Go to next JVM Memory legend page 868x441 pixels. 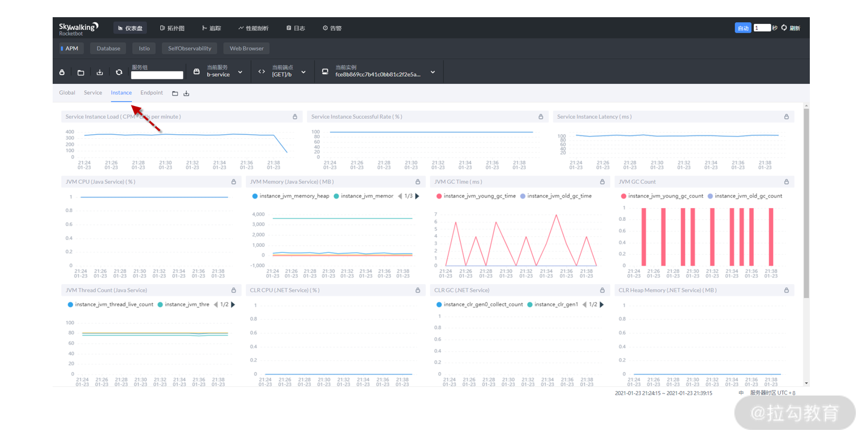pyautogui.click(x=417, y=196)
